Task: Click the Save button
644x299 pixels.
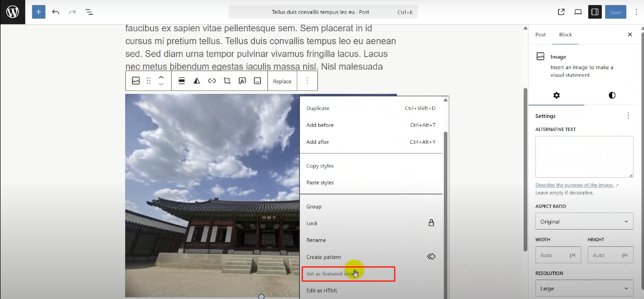Action: [615, 12]
